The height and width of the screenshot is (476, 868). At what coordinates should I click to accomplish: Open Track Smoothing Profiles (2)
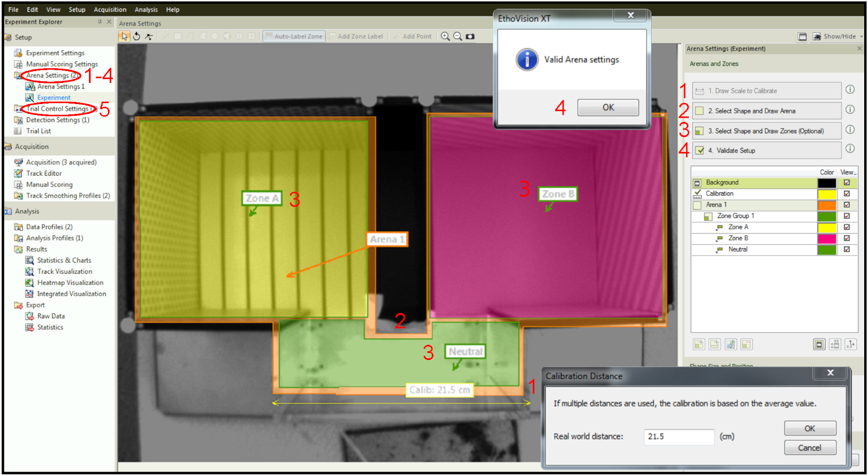pyautogui.click(x=68, y=196)
